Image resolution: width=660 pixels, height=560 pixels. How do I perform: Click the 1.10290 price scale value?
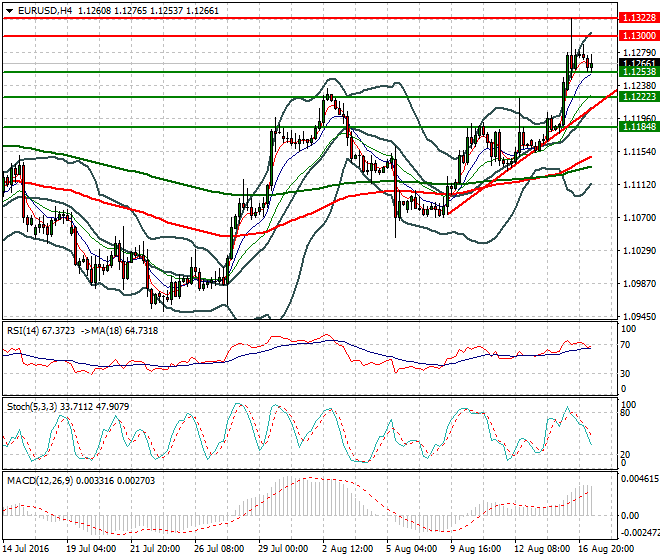[639, 251]
